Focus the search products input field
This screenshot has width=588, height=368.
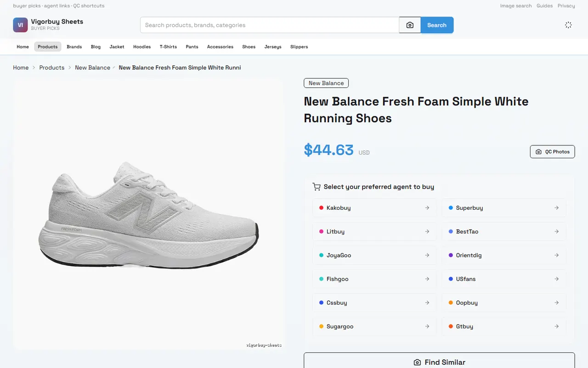tap(270, 25)
